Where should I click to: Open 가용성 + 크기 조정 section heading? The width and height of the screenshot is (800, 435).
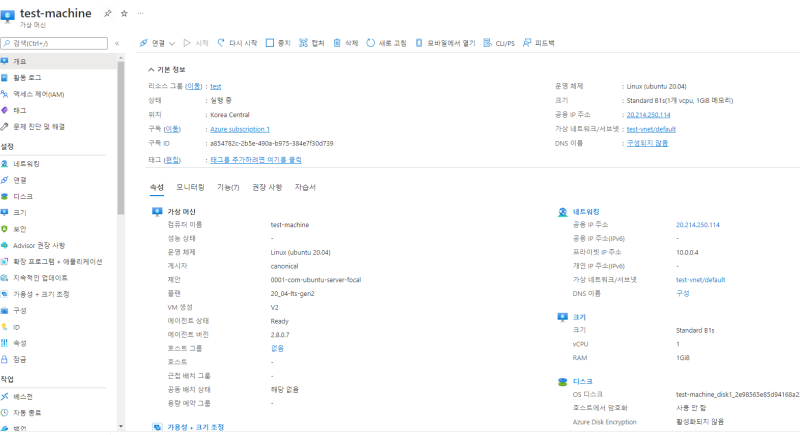[195, 427]
